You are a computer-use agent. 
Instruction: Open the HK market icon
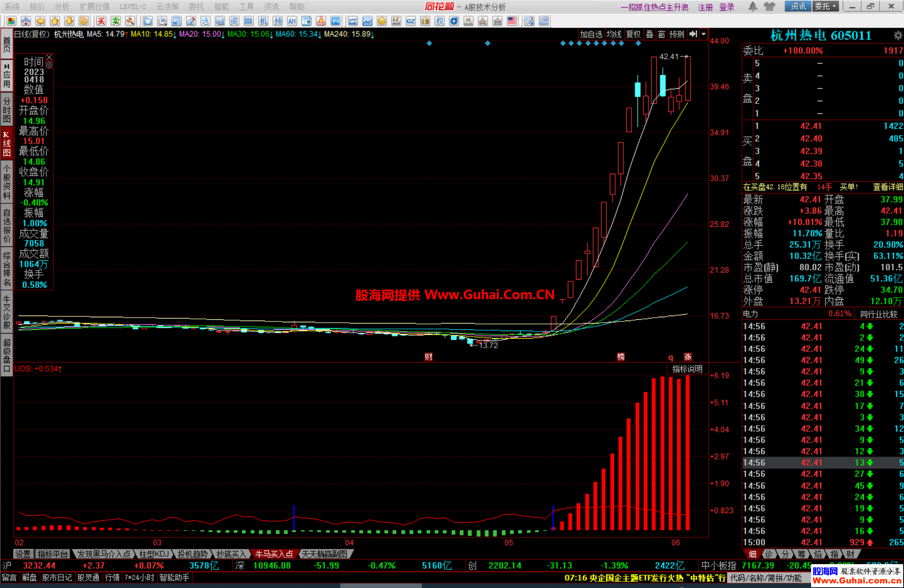468,21
